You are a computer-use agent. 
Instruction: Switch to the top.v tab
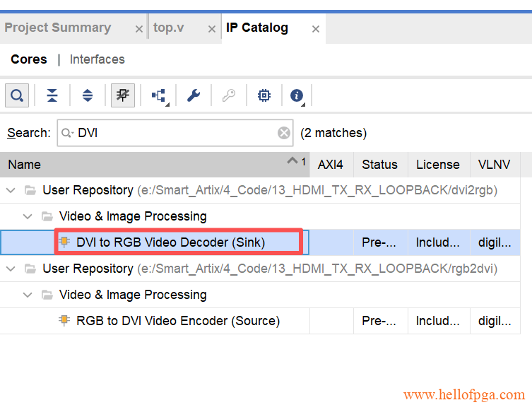(169, 28)
